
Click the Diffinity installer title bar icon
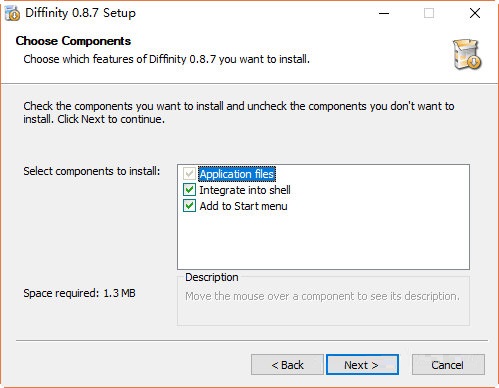pos(12,13)
